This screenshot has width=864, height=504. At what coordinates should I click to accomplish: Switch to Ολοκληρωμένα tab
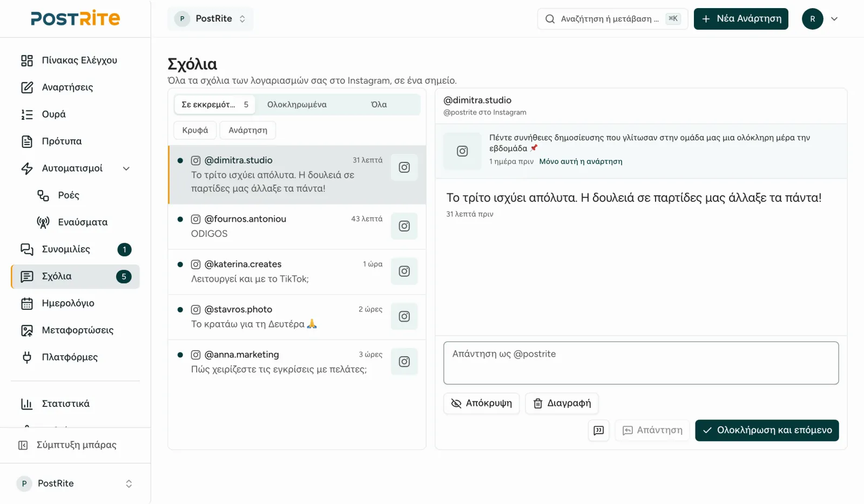(x=296, y=105)
